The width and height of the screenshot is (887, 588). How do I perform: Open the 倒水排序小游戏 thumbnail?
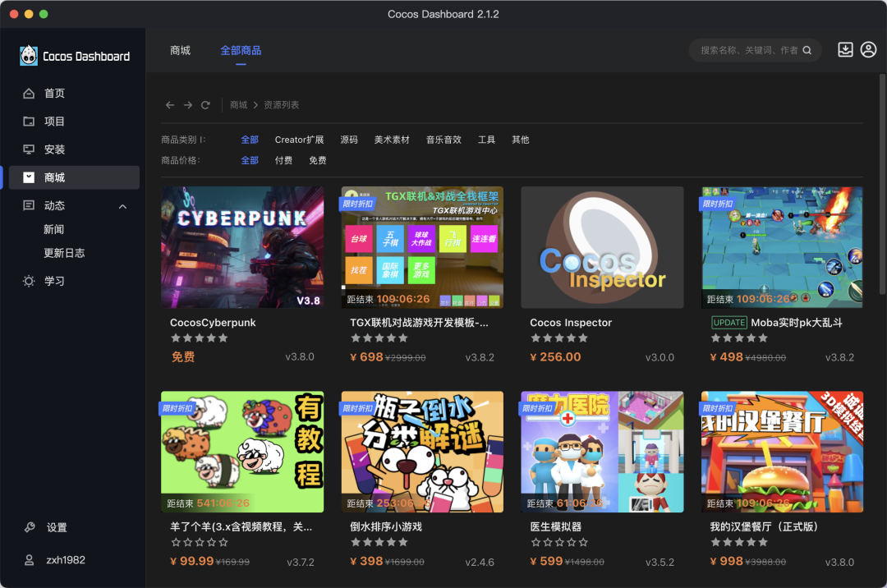point(422,452)
